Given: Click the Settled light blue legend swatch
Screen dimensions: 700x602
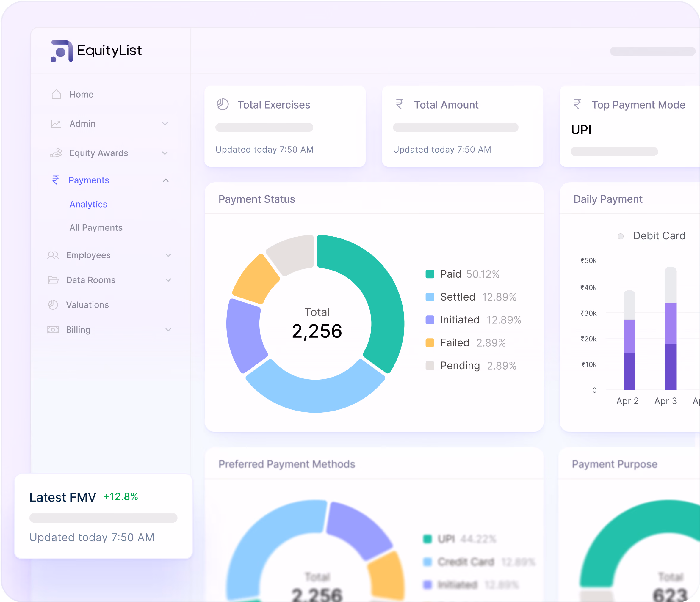Looking at the screenshot, I should point(430,297).
